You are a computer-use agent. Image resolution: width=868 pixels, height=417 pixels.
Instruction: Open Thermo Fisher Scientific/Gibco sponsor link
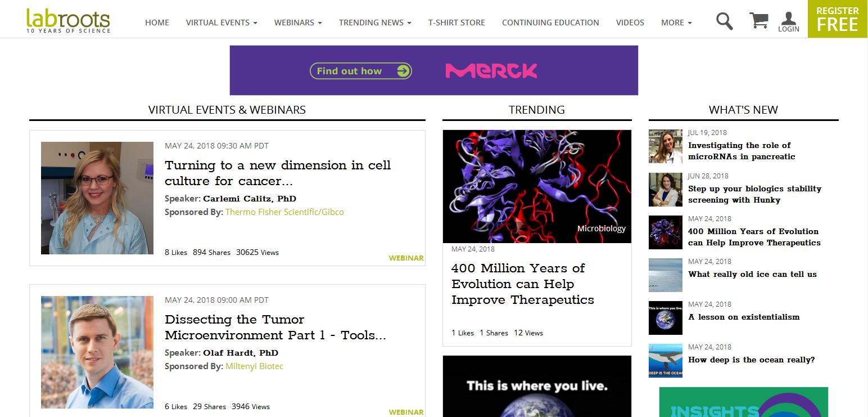tap(284, 212)
